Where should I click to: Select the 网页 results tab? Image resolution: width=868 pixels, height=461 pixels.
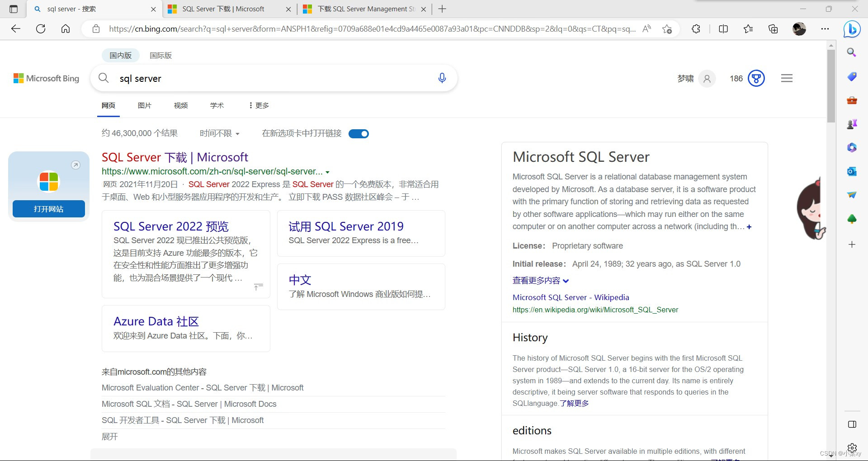pyautogui.click(x=108, y=105)
